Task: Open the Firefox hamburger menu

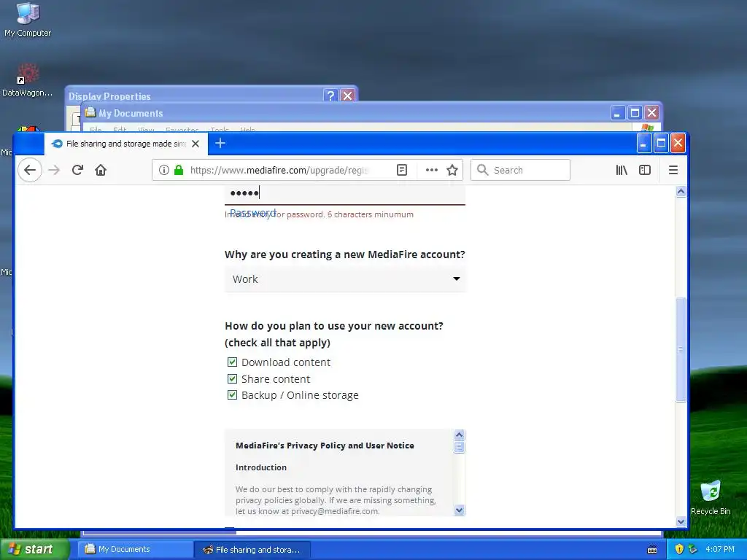Action: click(x=673, y=170)
